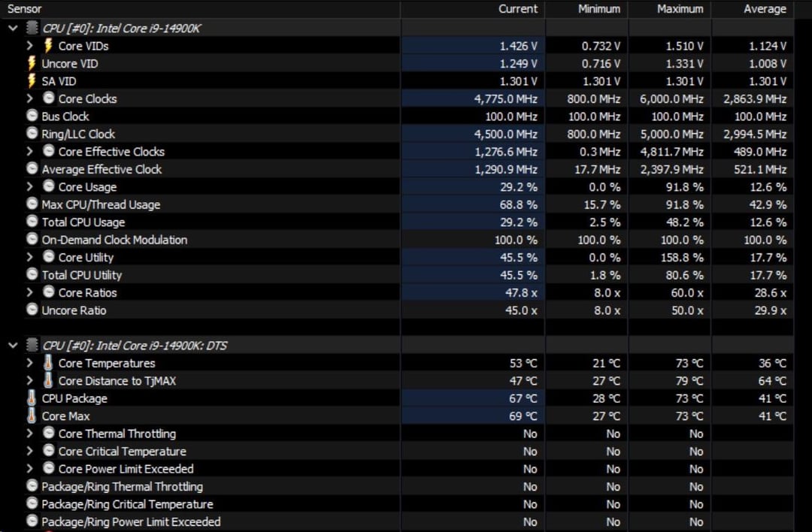Expand the Core Temperatures row
This screenshot has height=532, width=812.
tap(29, 363)
